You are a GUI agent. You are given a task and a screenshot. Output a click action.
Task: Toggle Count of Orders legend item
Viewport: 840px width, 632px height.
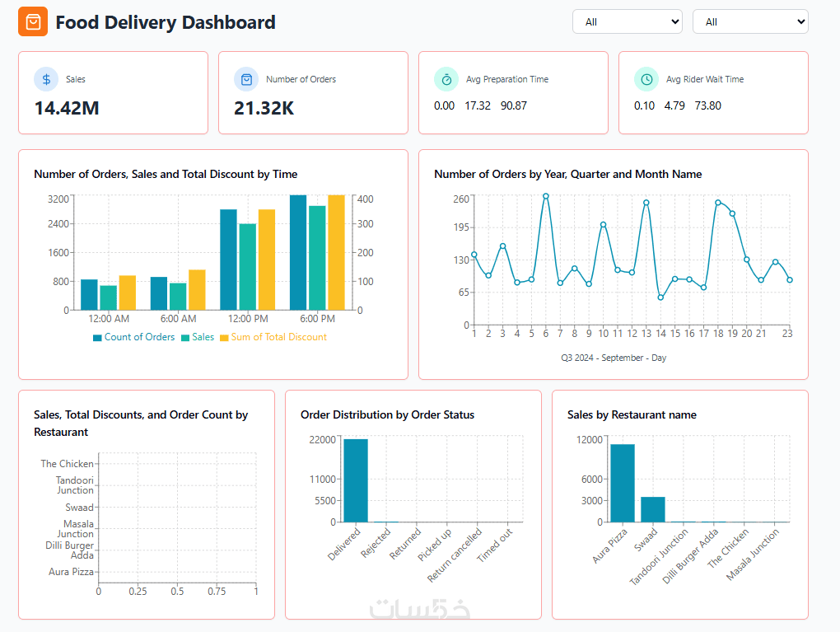pos(134,337)
